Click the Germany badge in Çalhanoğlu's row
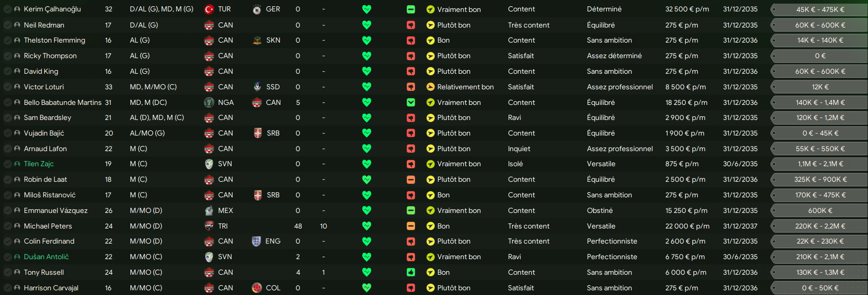This screenshot has height=295, width=868. [x=257, y=9]
